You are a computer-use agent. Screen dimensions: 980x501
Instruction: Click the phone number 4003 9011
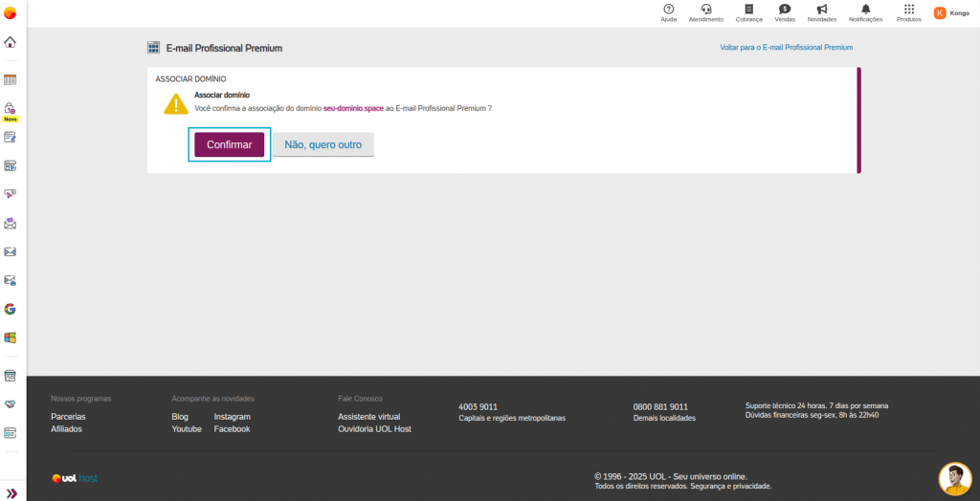pos(479,406)
